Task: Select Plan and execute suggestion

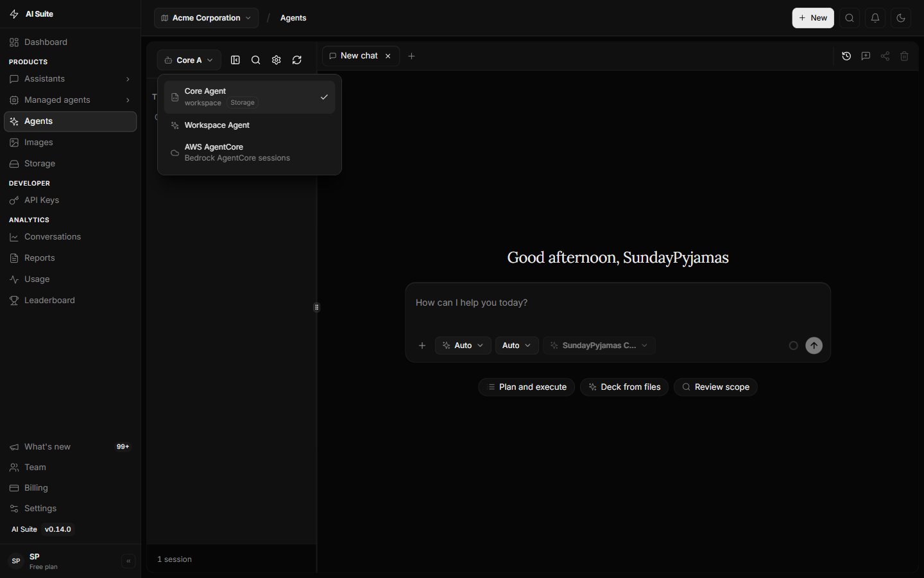Action: (x=527, y=387)
